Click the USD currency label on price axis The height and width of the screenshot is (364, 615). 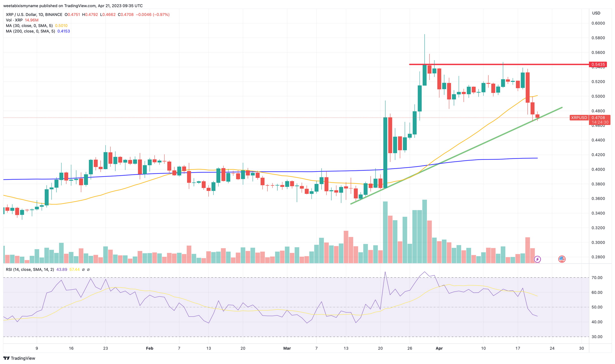click(x=596, y=13)
